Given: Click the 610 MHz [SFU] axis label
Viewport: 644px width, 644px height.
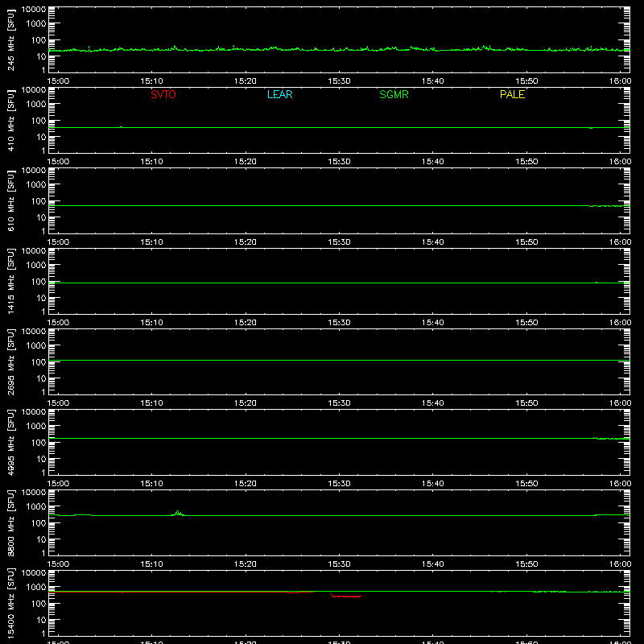Looking at the screenshot, I should (11, 200).
